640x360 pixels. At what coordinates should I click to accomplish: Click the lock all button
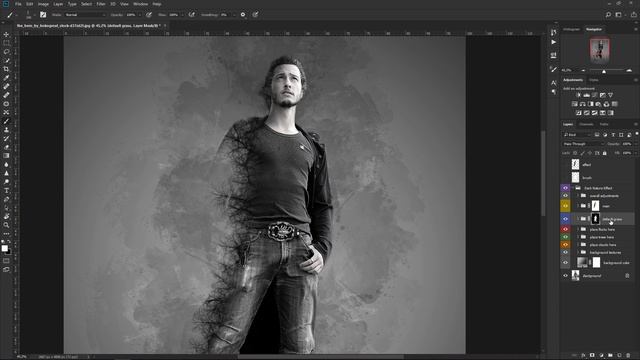[605, 153]
